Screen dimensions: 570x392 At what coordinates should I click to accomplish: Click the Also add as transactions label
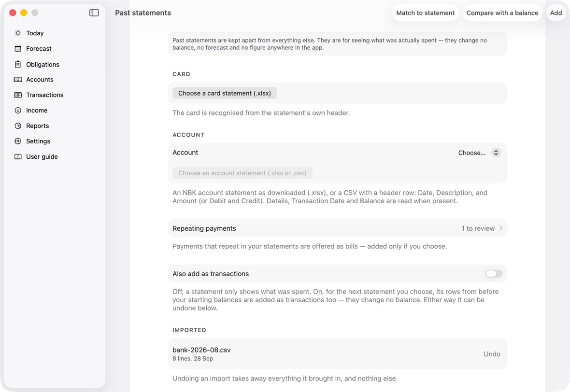coord(211,274)
